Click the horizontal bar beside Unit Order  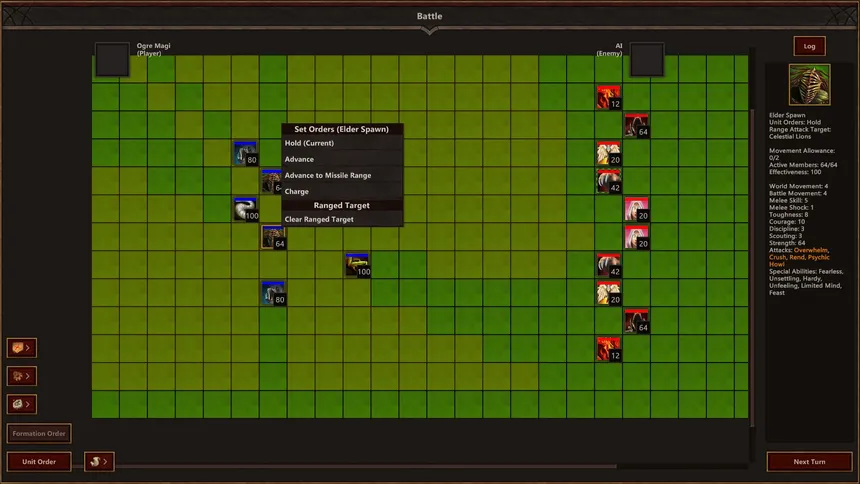[366, 467]
